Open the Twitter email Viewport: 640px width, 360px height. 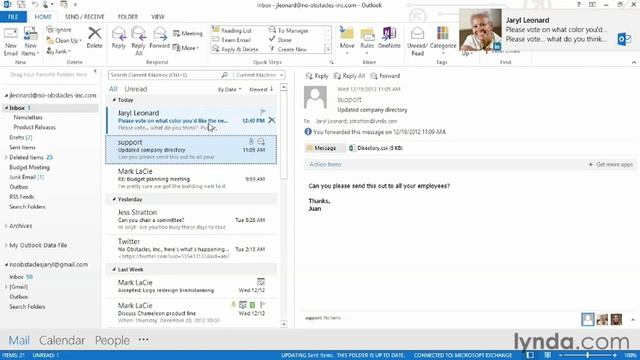click(x=191, y=249)
